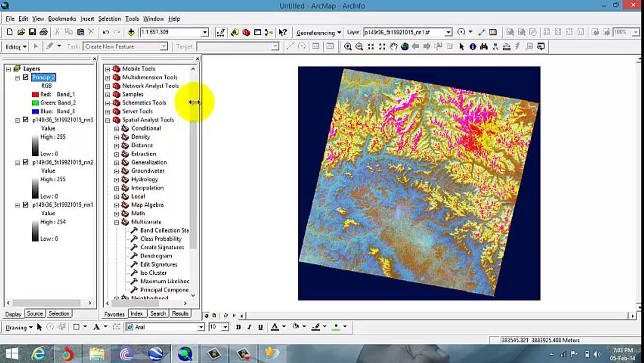Select the Zoom In tool

coord(348,46)
